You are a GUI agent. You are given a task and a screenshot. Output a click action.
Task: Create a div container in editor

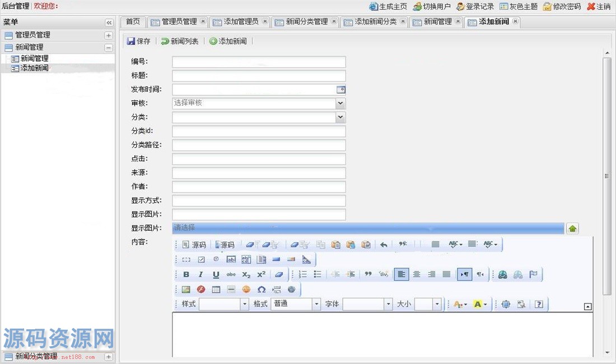tap(384, 274)
